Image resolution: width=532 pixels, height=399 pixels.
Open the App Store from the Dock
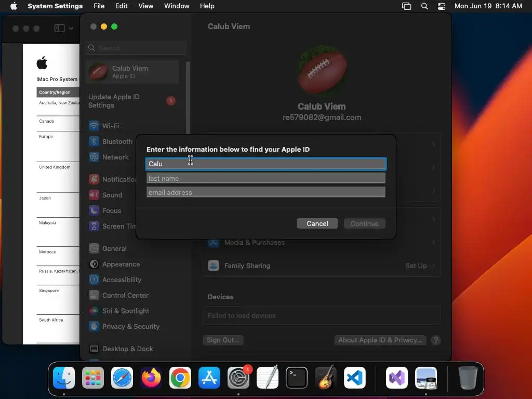coord(209,378)
